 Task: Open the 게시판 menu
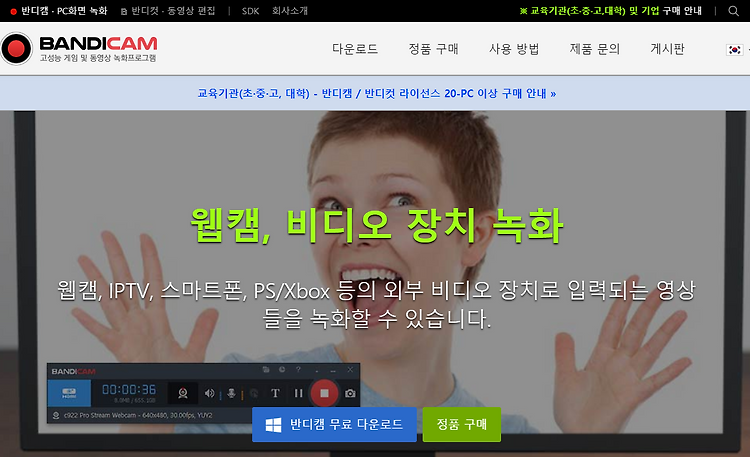coord(667,49)
